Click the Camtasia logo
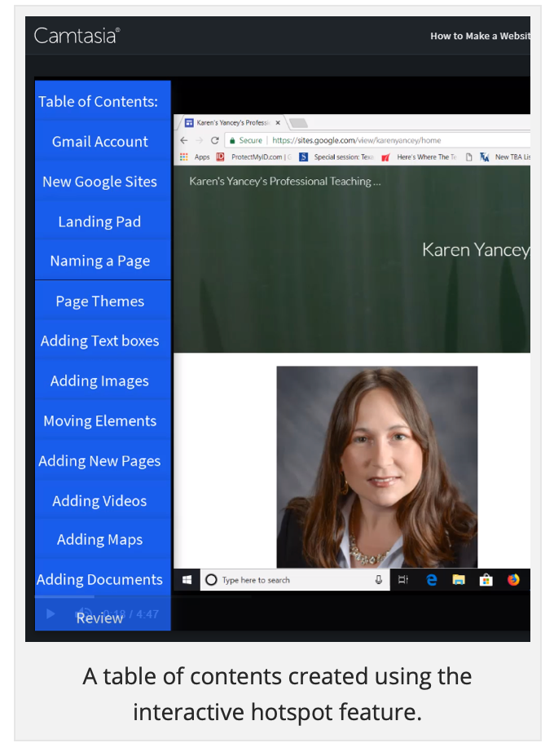 coord(77,36)
